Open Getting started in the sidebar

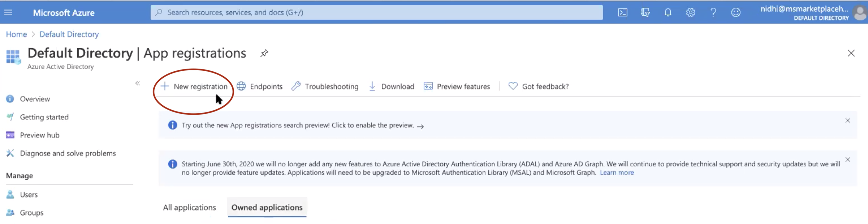point(44,117)
